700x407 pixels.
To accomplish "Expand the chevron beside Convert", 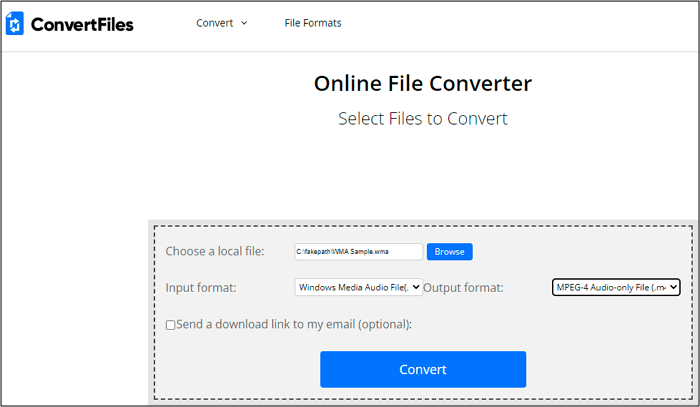I will click(x=244, y=23).
